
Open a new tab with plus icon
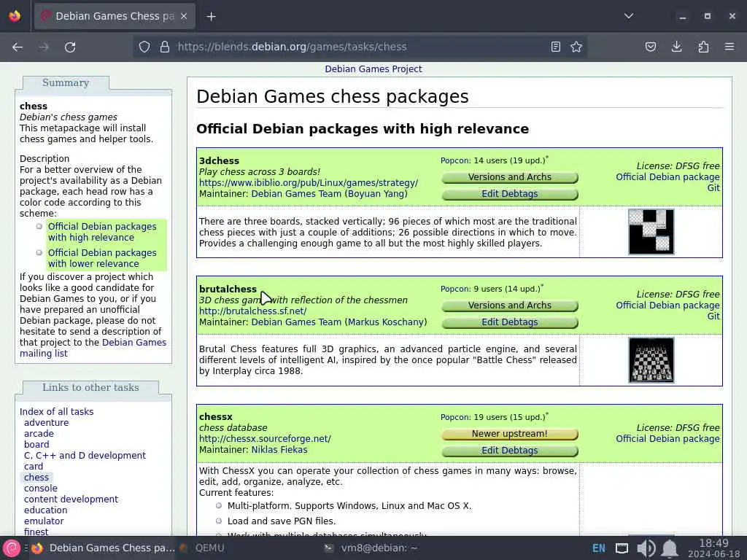coord(211,17)
